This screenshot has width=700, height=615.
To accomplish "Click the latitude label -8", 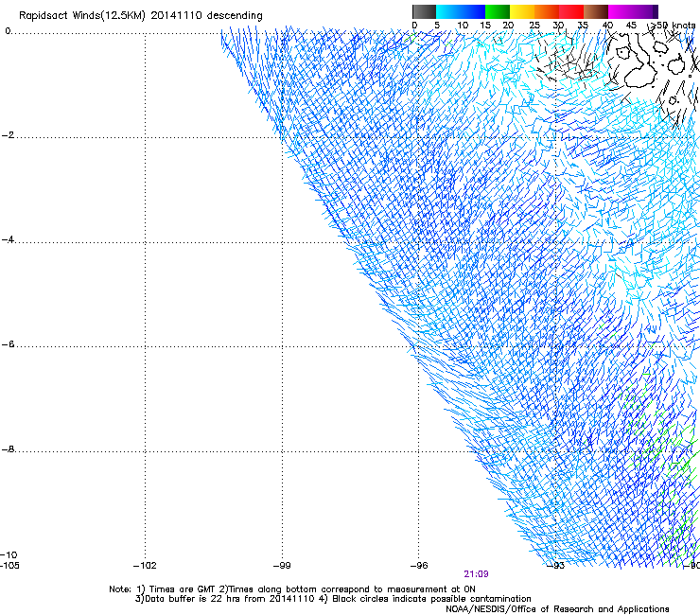I will [8, 449].
